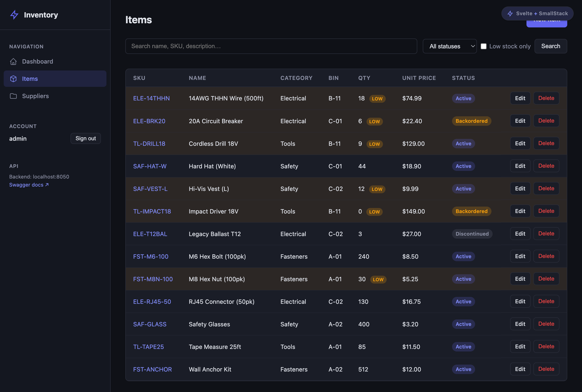Open the All statuses dropdown

450,46
